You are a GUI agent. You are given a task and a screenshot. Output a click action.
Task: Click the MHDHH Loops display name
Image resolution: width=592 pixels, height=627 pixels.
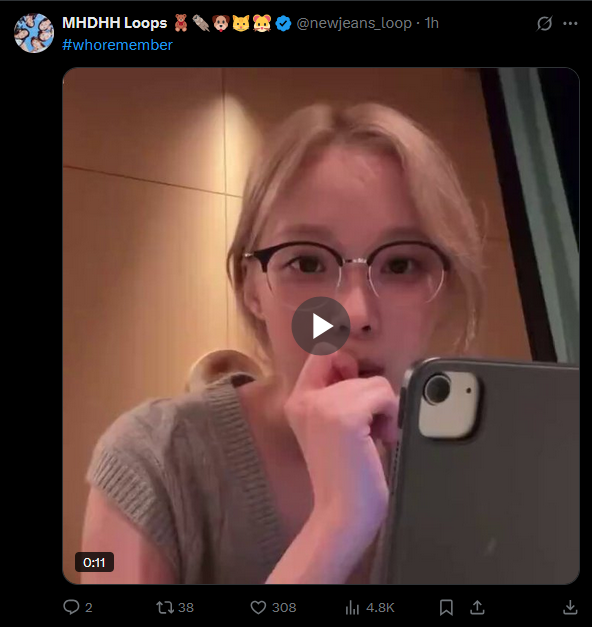point(114,23)
